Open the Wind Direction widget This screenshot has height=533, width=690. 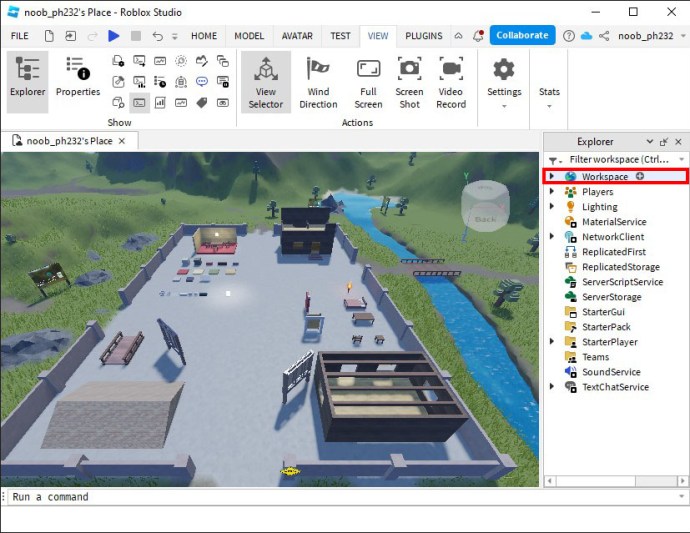(318, 82)
